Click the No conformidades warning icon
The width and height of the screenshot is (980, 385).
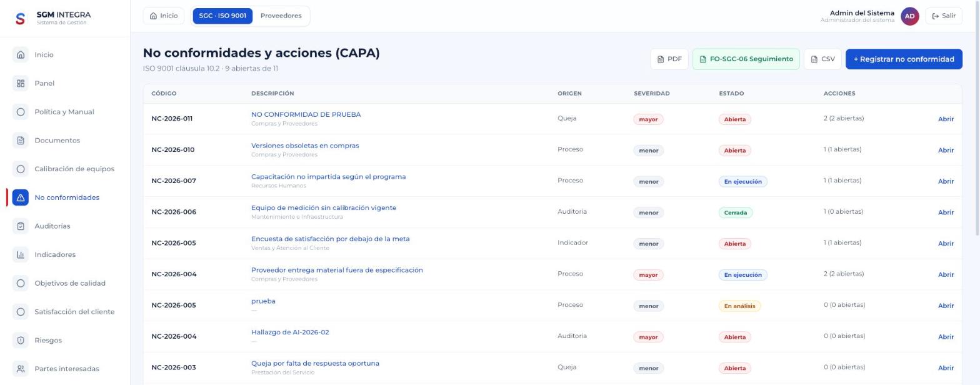[21, 197]
